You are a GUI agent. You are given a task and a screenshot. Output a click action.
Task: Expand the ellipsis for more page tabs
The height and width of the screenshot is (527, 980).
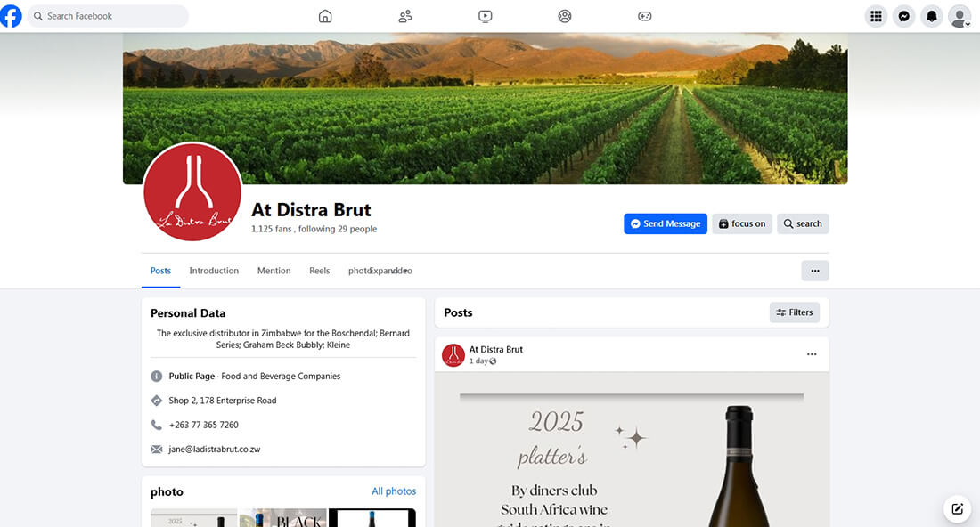coord(814,270)
